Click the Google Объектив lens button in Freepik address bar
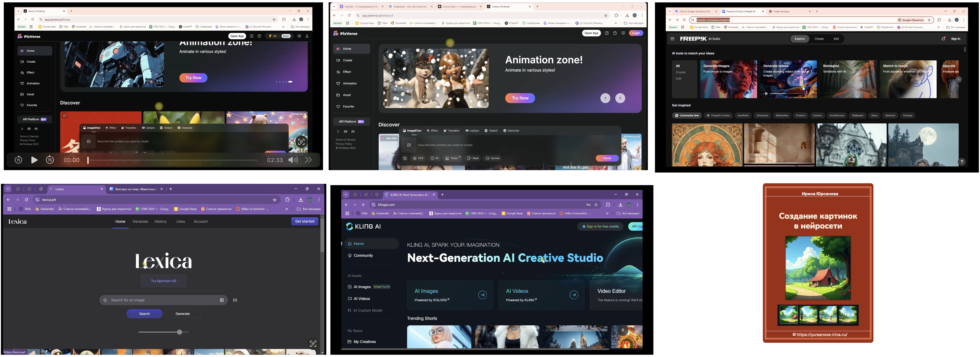This screenshot has width=980, height=357. tap(911, 20)
